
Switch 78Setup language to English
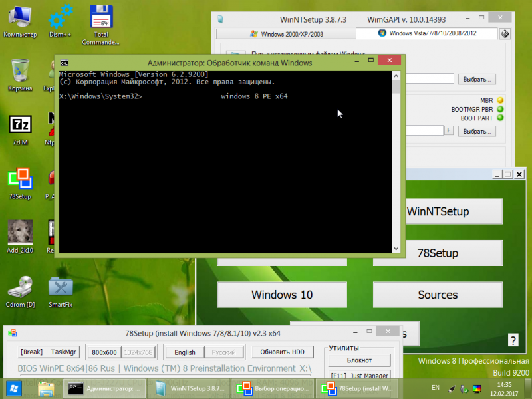[x=185, y=352]
